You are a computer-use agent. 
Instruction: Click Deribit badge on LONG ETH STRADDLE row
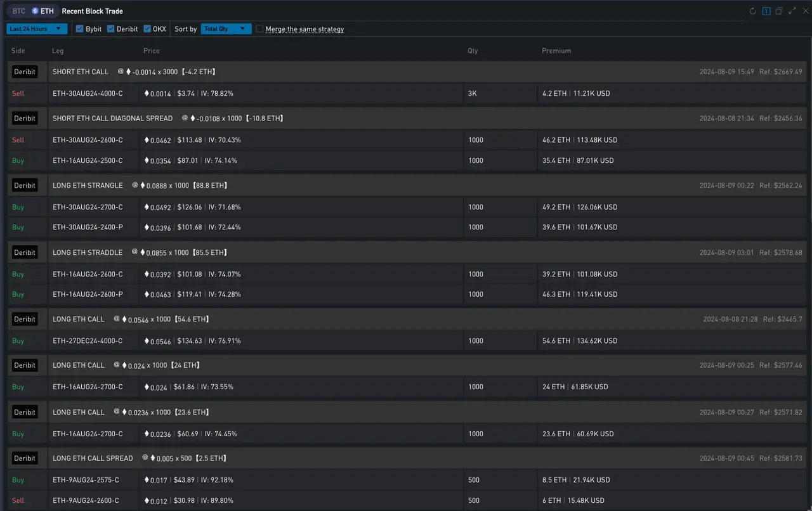coord(25,252)
